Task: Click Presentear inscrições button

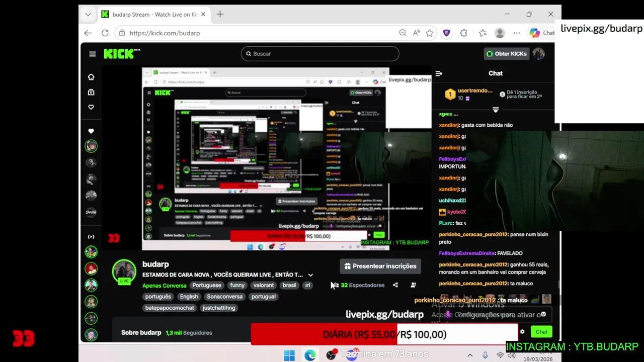Action: point(380,266)
